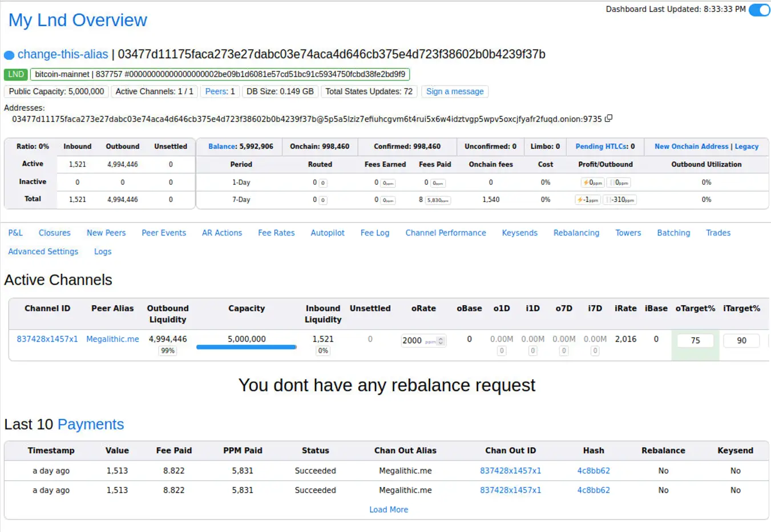Click the 7-Day -310ppm onchain profit badge
The image size is (771, 532).
(x=620, y=200)
